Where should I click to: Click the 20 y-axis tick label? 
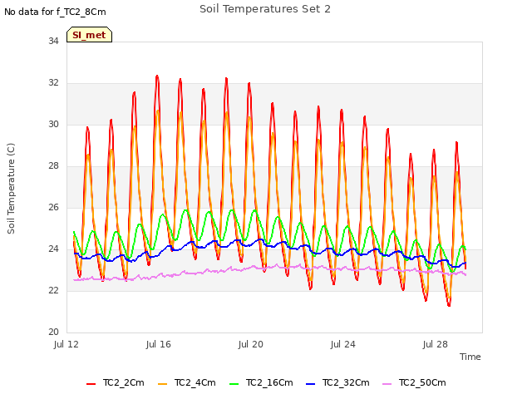pyautogui.click(x=53, y=332)
